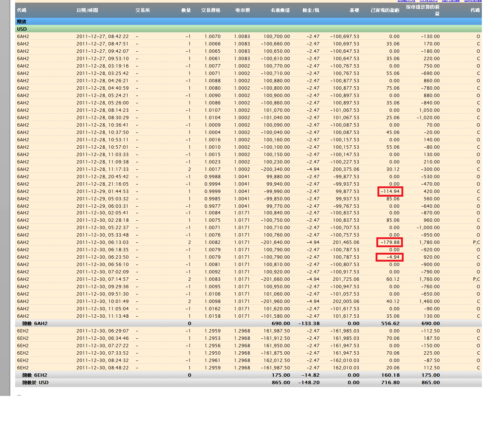
Task: Select timestamp 2011-12-29, 01:44:53
Action: (103, 192)
